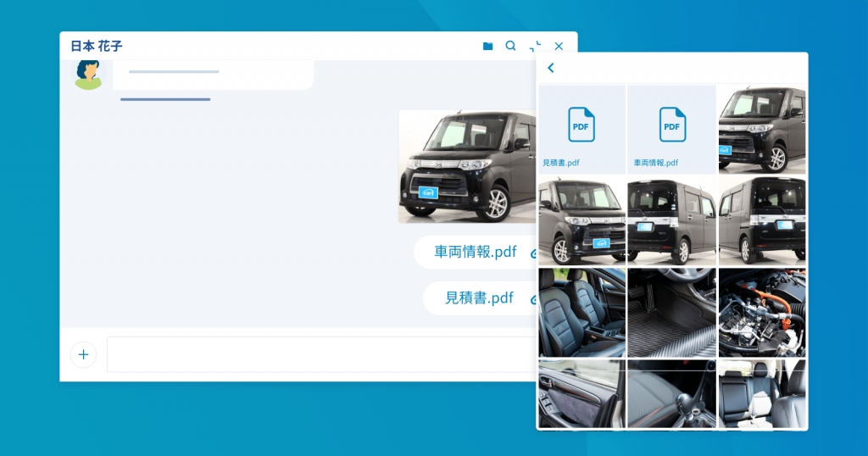Go back using the file panel arrow
This screenshot has height=456, width=868.
coord(551,68)
